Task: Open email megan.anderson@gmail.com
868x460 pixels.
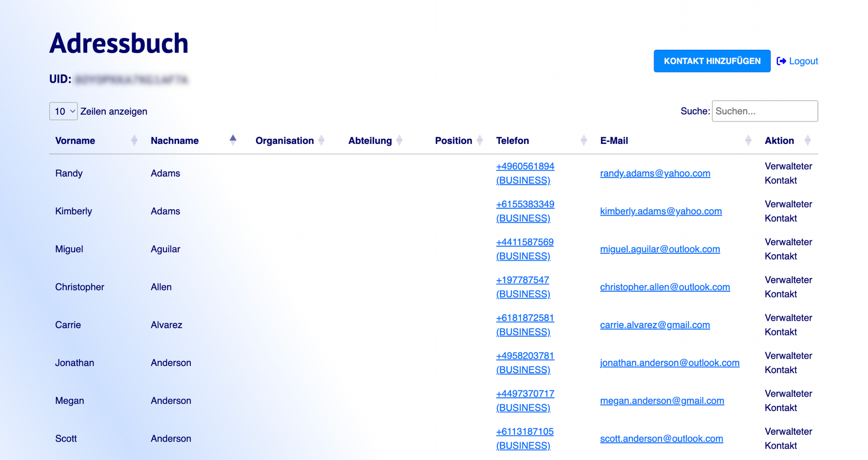Action: pos(662,401)
